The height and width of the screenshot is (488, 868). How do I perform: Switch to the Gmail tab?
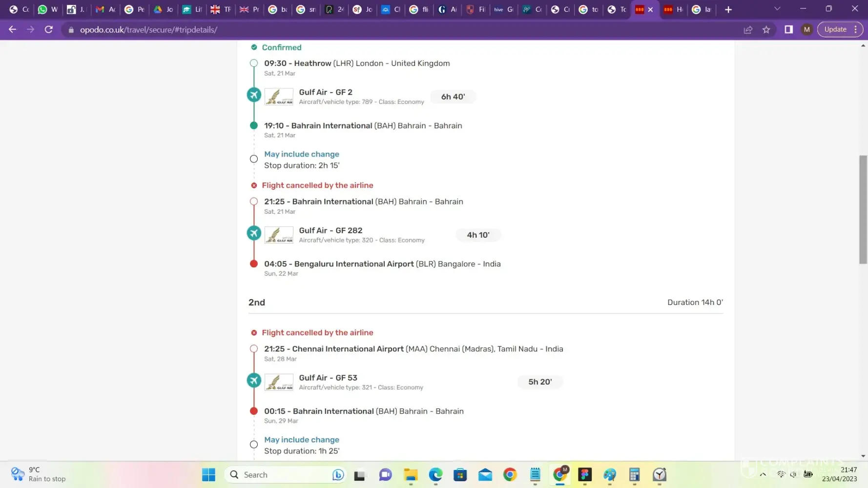[105, 9]
